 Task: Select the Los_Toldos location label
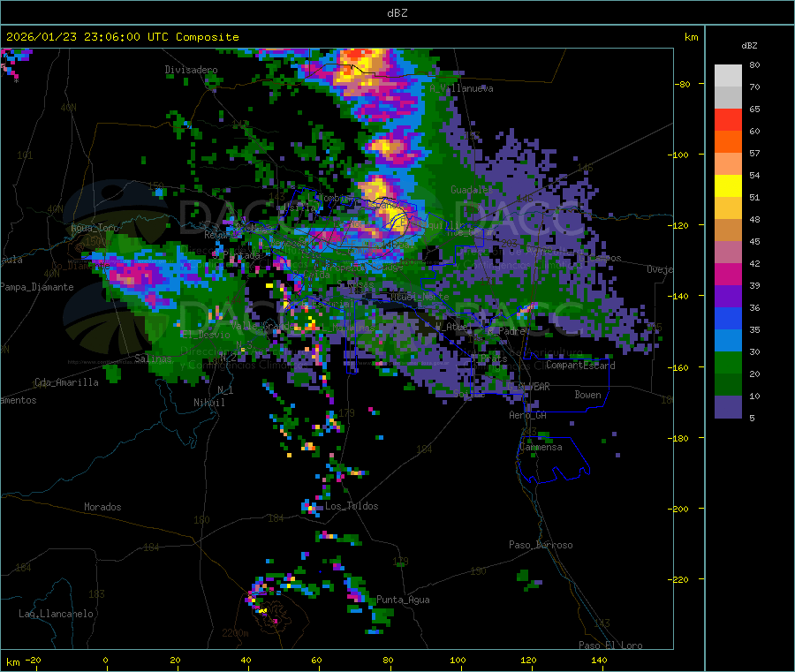point(352,506)
